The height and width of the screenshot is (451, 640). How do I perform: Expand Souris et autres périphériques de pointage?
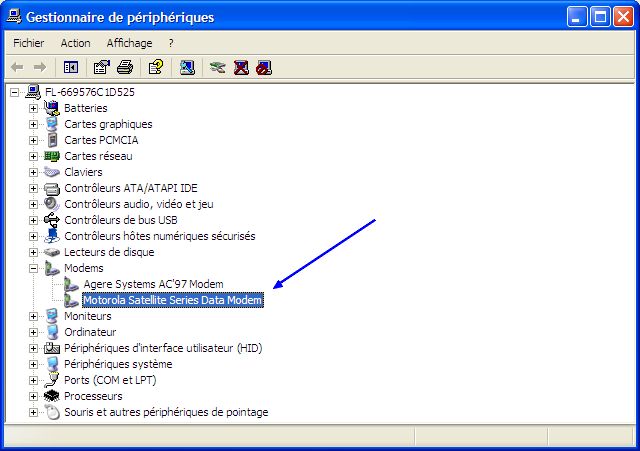pos(33,412)
